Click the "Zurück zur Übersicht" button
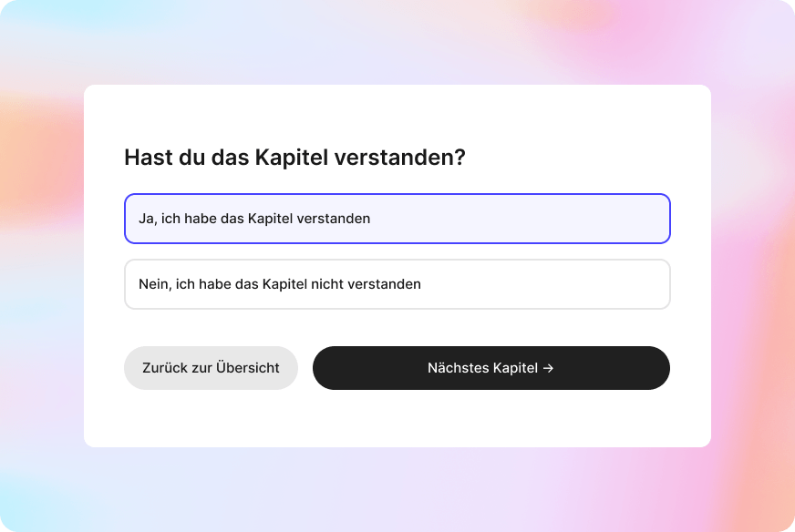The width and height of the screenshot is (795, 532). point(211,368)
